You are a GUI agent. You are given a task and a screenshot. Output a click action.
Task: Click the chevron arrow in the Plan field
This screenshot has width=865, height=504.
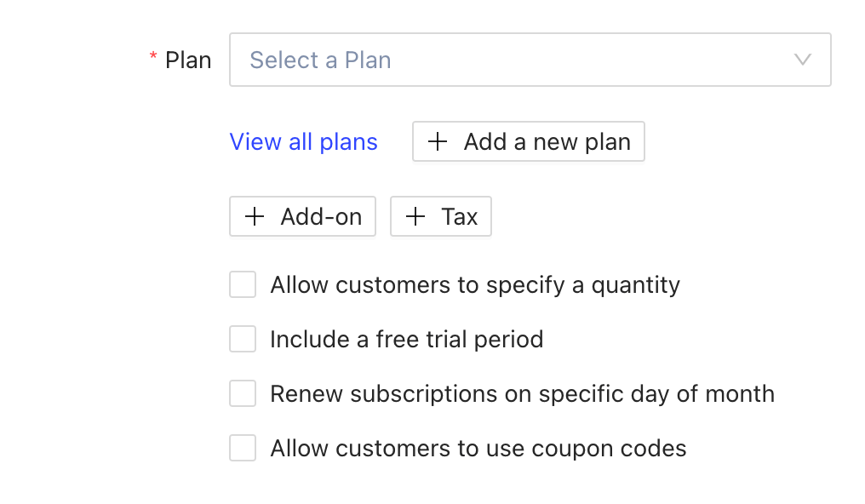coord(802,60)
